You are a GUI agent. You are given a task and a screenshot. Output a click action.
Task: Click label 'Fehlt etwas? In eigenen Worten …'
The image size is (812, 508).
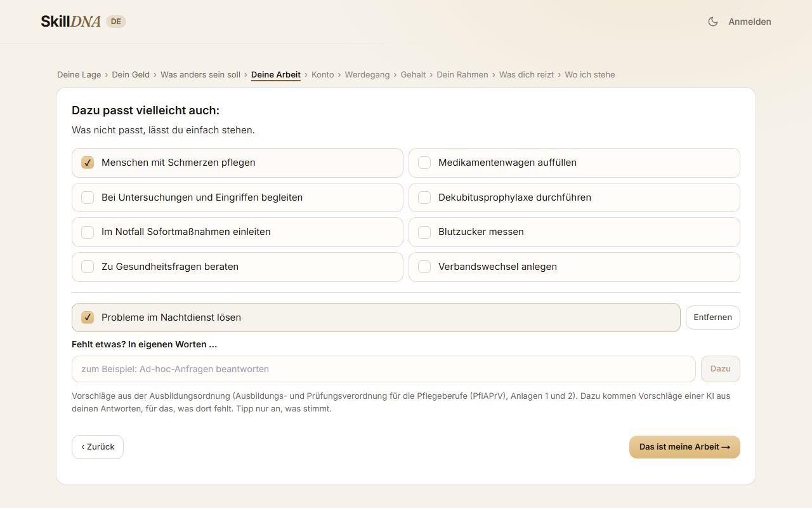pyautogui.click(x=145, y=345)
